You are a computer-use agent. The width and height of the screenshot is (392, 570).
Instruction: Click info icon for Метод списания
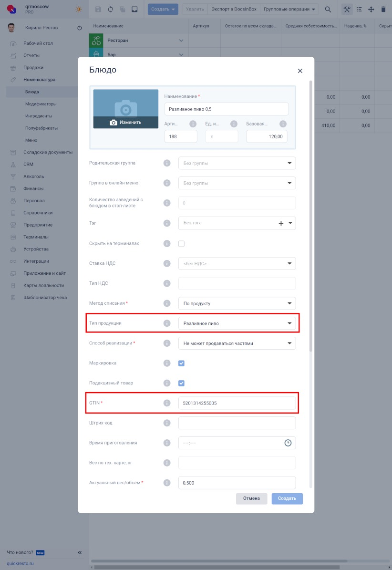(x=167, y=303)
